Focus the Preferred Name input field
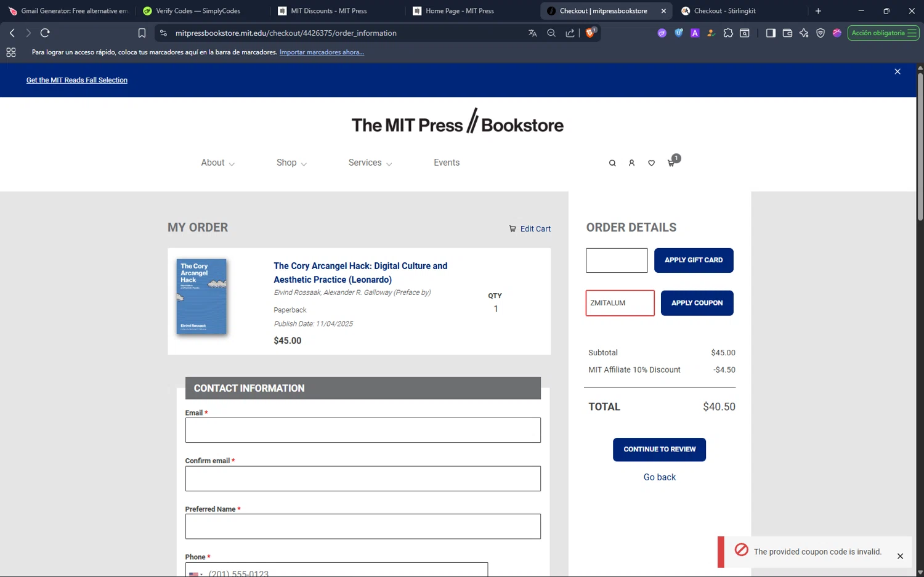The width and height of the screenshot is (924, 577). [x=363, y=527]
